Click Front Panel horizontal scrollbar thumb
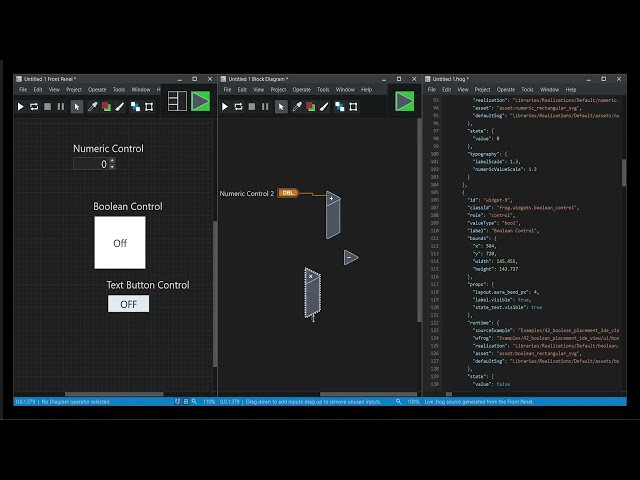Image resolution: width=640 pixels, height=480 pixels. 114,394
